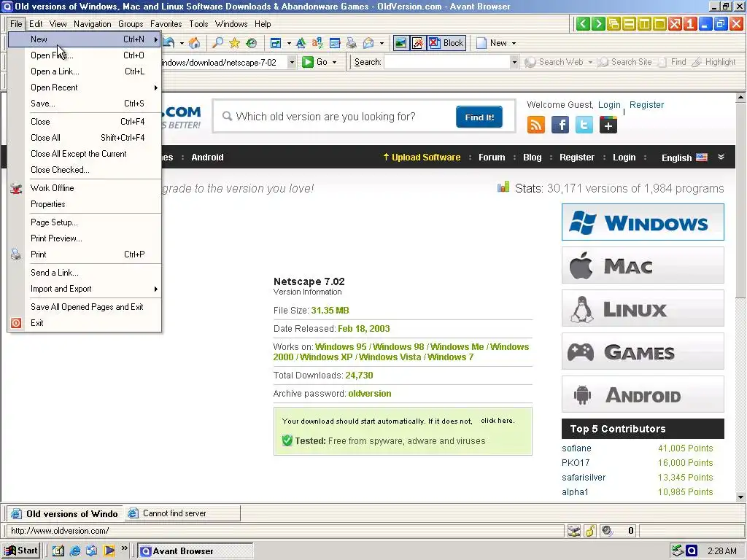Viewport: 747px width, 560px height.
Task: Click in the OldVersion search field
Action: tap(335, 117)
